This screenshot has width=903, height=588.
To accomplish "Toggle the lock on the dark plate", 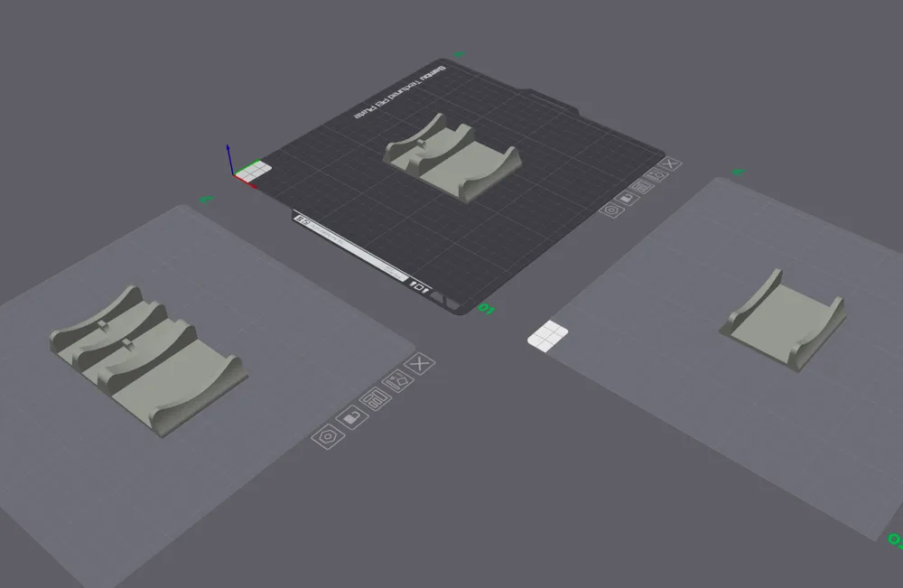I will click(625, 198).
